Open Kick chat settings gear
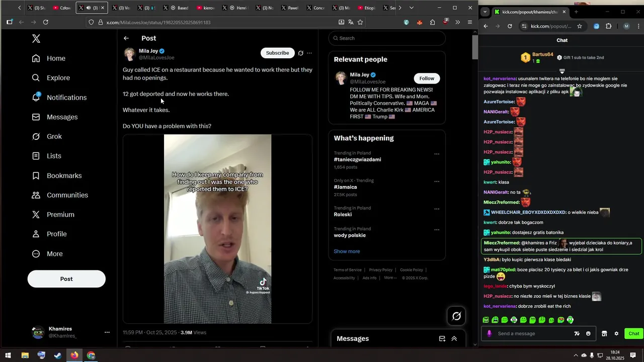Viewport: 644px width, 362px height. click(616, 333)
